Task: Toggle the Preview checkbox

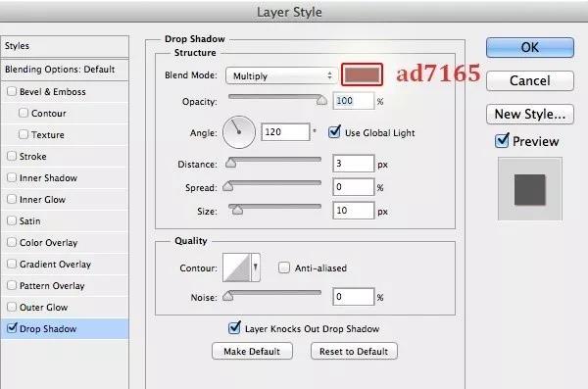Action: pos(502,141)
